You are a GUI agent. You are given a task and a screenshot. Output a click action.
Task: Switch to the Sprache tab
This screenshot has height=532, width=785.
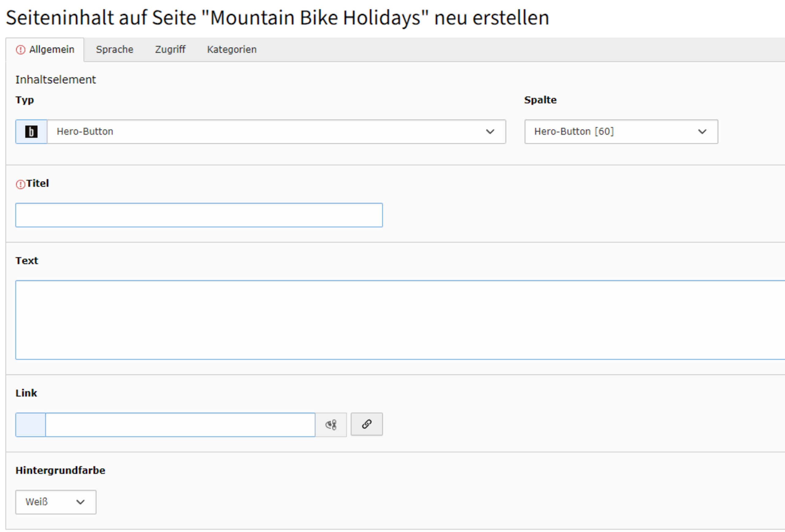coord(114,50)
